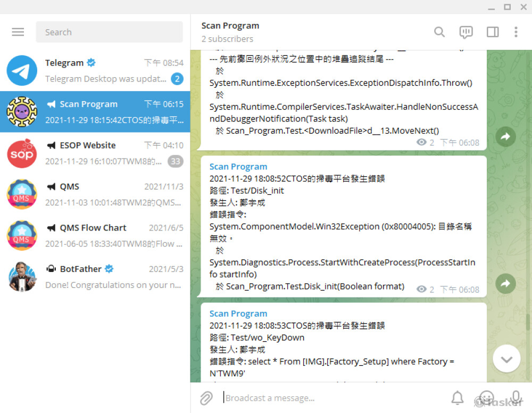Open the hamburger main menu
This screenshot has width=532, height=413.
point(18,32)
